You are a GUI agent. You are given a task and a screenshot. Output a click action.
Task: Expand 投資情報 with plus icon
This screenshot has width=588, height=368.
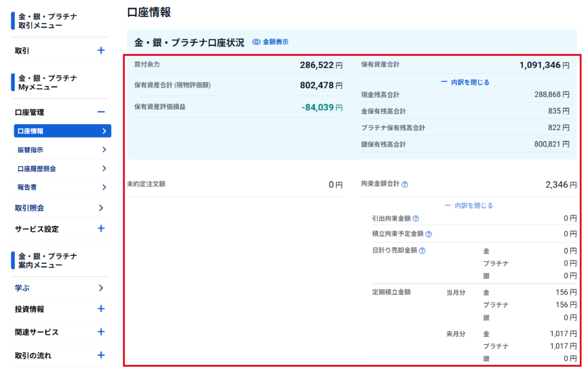[x=101, y=309]
